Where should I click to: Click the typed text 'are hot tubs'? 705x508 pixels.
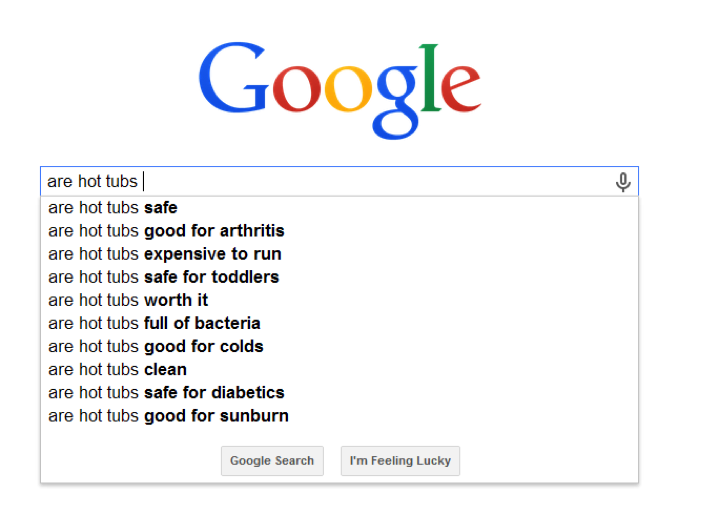coord(92,182)
